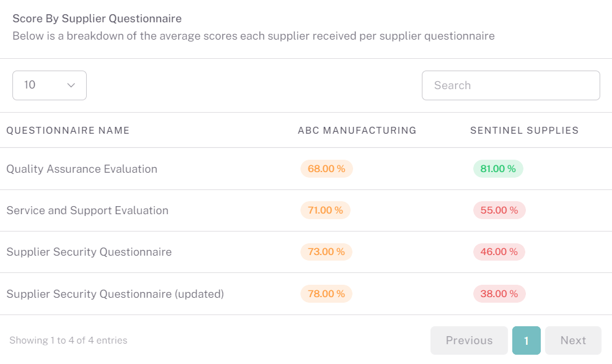This screenshot has width=612, height=364.
Task: Select Service and Support Evaluation row
Action: (306, 210)
